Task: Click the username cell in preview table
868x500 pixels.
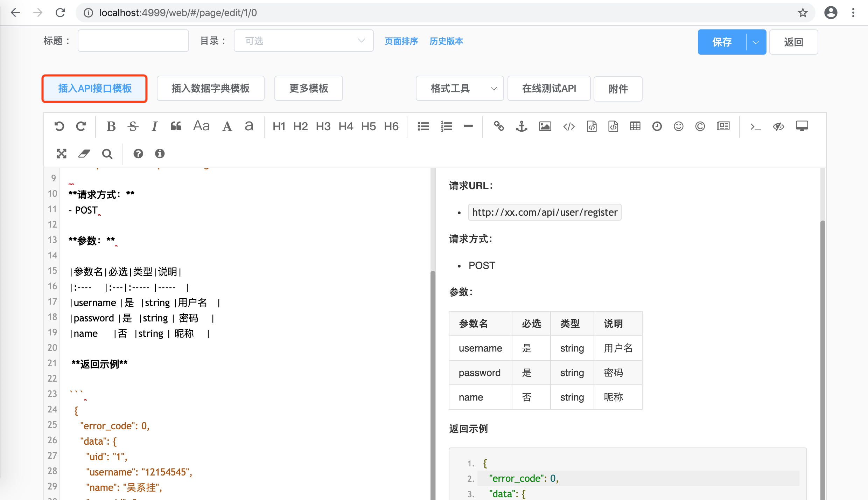Action: coord(480,348)
